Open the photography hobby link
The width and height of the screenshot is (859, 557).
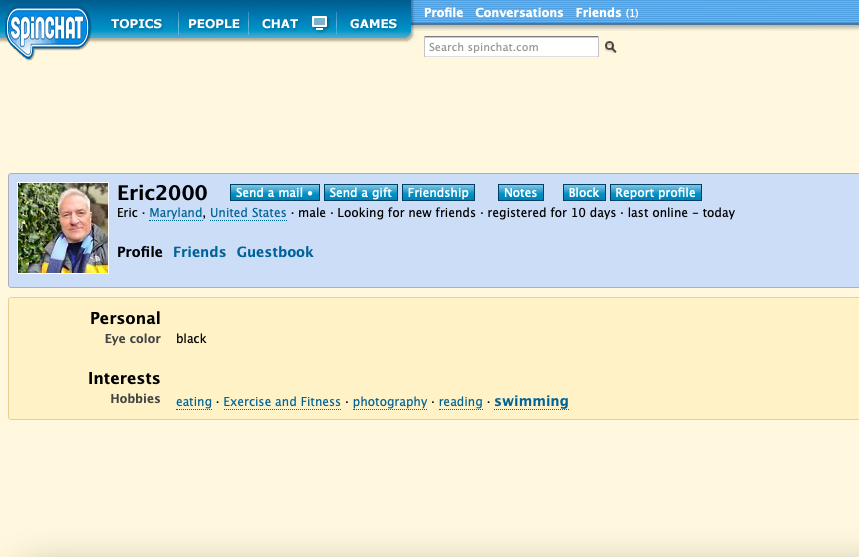(x=390, y=402)
